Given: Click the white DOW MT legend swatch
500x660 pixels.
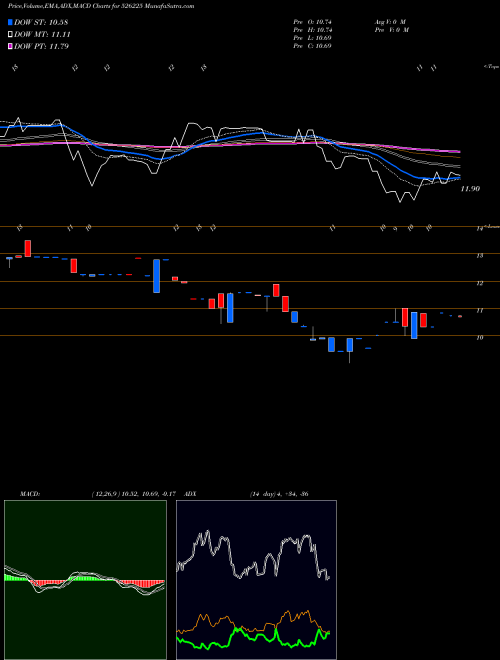Looking at the screenshot, I should pyautogui.click(x=10, y=35).
